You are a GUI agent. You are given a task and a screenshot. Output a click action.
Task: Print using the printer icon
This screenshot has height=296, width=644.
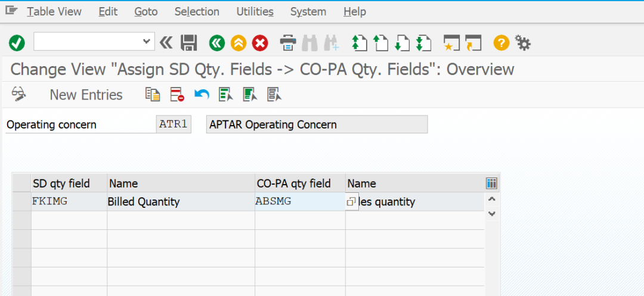click(x=288, y=43)
